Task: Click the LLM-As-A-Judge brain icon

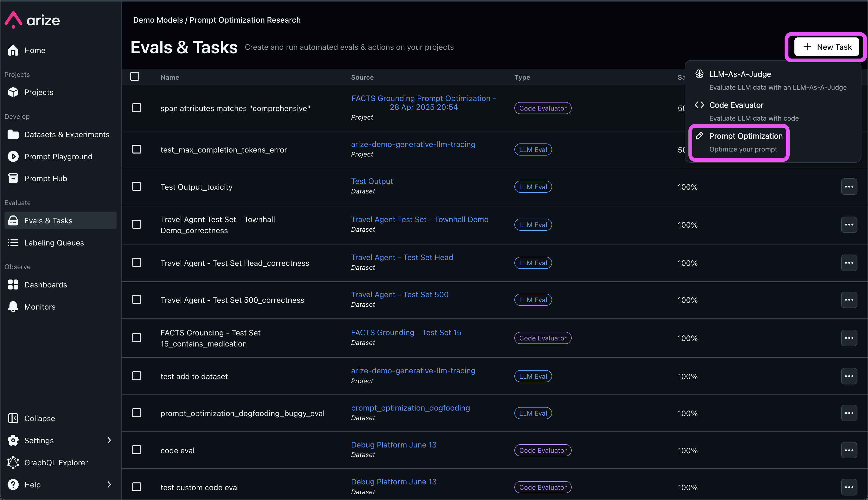Action: (x=699, y=74)
